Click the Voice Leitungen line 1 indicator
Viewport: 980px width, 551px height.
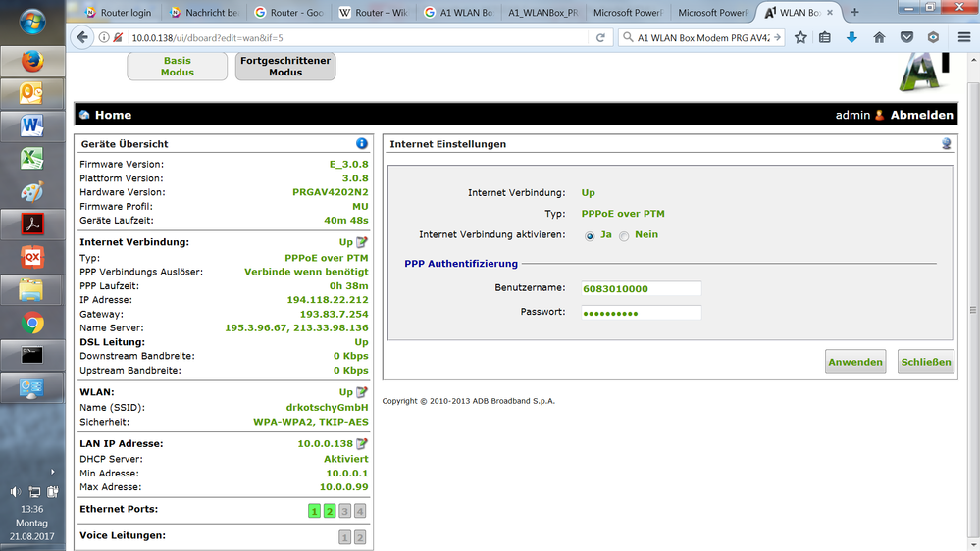[344, 537]
